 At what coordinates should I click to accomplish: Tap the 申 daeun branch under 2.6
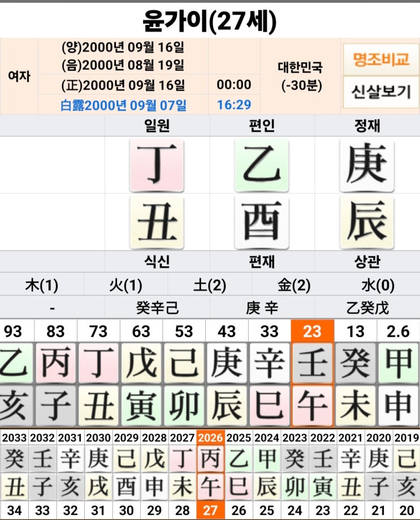coord(398,405)
